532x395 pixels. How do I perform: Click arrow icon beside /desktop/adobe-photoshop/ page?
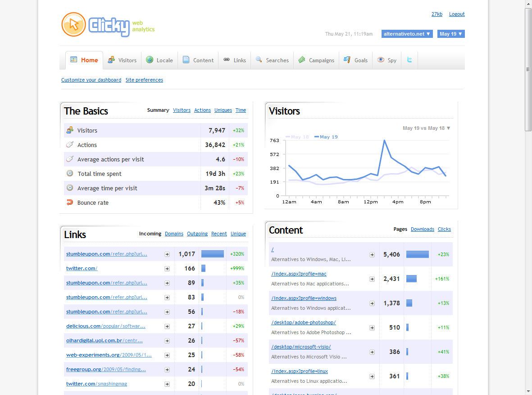372,328
